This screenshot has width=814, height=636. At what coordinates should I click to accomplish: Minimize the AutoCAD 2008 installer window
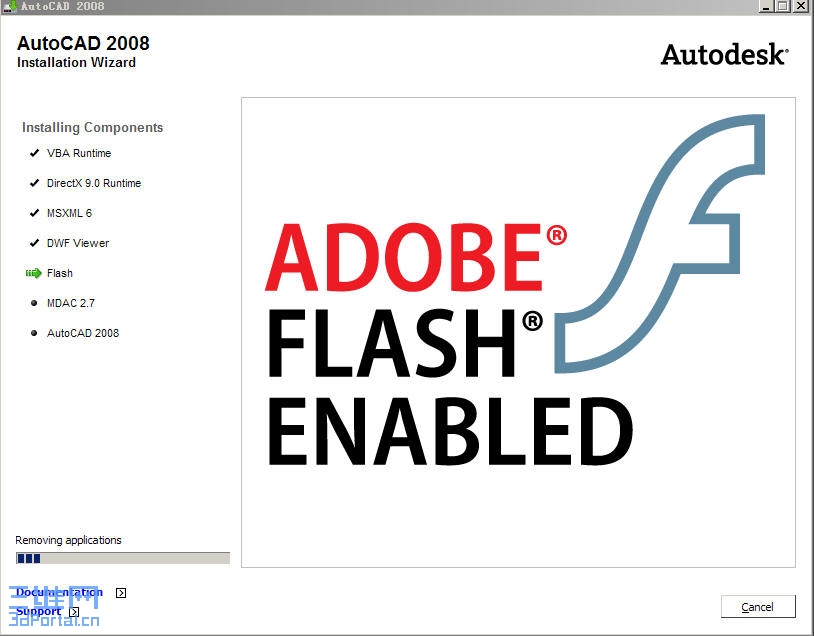[763, 6]
